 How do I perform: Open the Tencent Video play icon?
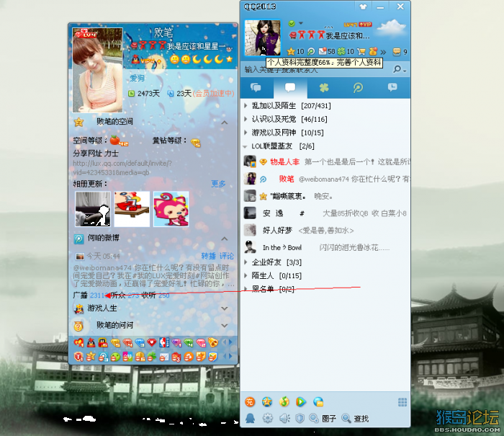pos(301,401)
